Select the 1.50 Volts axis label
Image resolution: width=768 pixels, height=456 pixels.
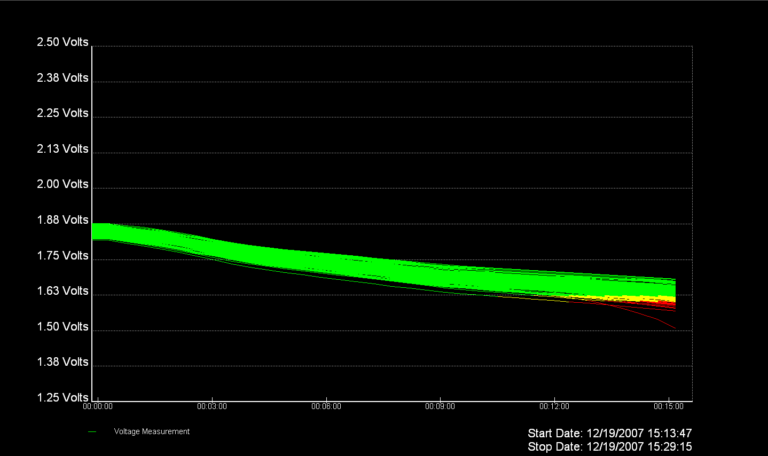tap(62, 327)
